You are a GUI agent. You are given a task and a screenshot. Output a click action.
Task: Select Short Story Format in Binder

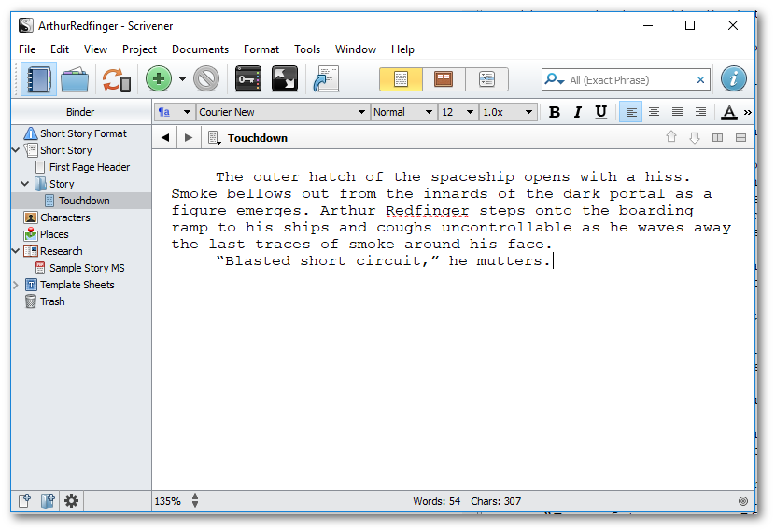[83, 133]
